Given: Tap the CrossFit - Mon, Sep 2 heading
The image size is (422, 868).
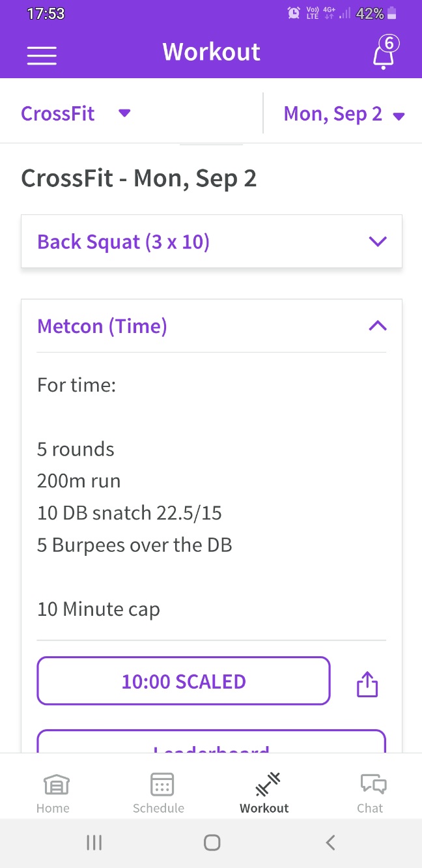Looking at the screenshot, I should (x=139, y=179).
